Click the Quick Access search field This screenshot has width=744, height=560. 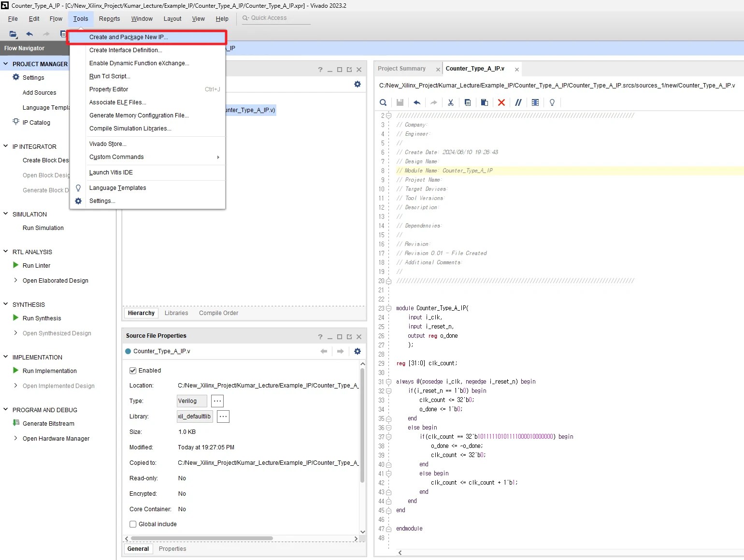(x=276, y=18)
